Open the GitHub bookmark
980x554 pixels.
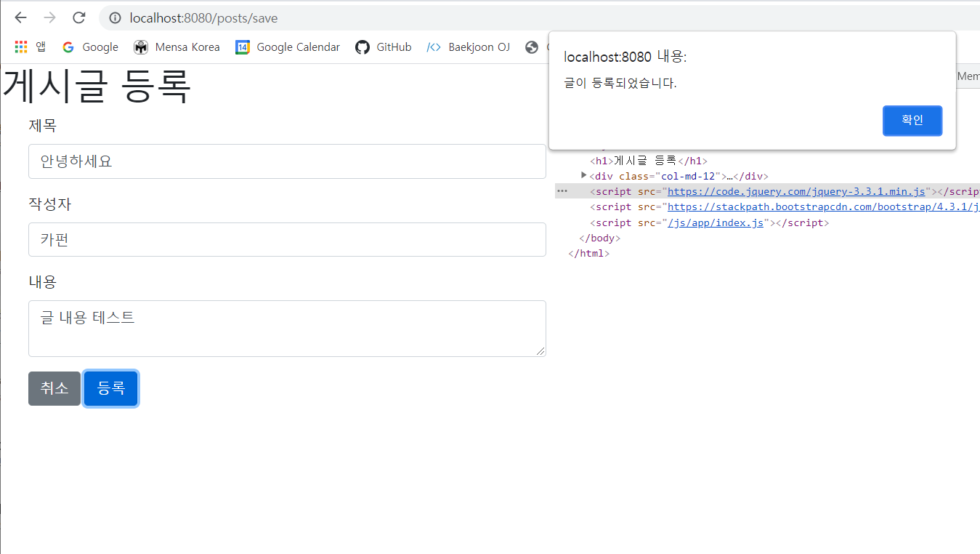(x=384, y=47)
